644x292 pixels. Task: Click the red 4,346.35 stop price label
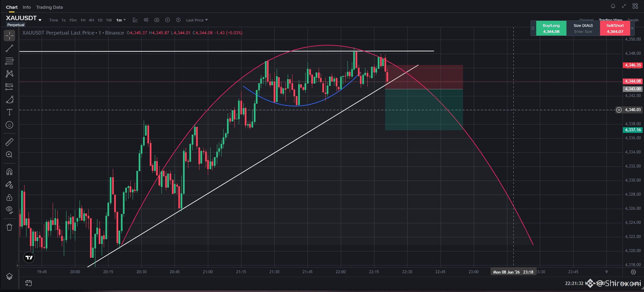(x=633, y=65)
